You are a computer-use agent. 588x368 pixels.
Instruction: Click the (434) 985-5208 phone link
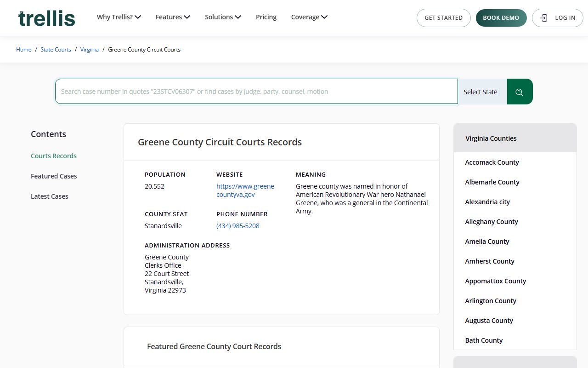[x=238, y=226]
